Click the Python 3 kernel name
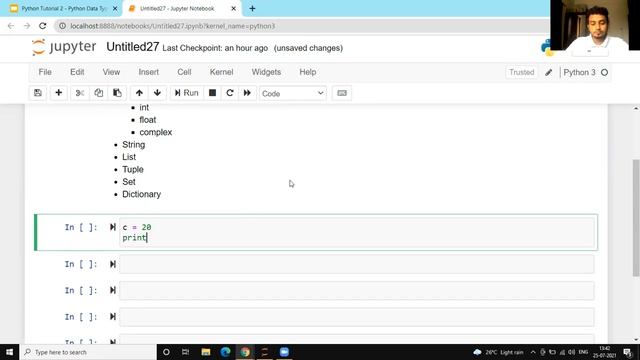Image resolution: width=640 pixels, height=360 pixels. point(579,72)
